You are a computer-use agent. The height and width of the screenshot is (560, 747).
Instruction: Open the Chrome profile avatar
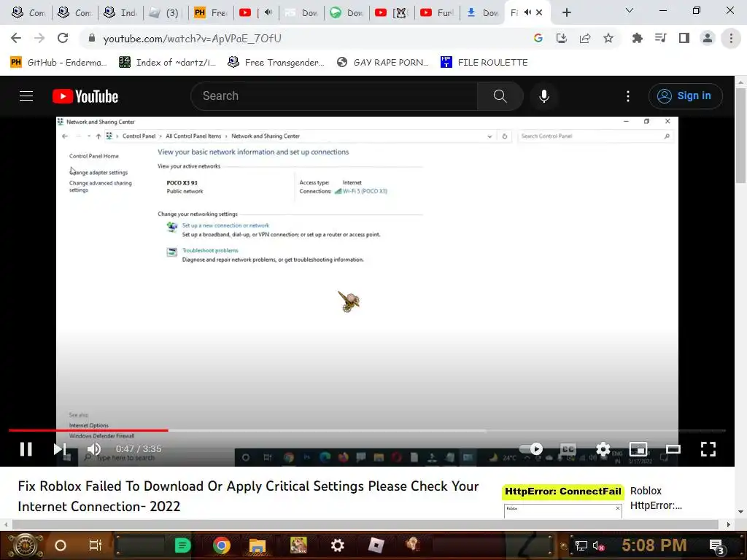[708, 38]
